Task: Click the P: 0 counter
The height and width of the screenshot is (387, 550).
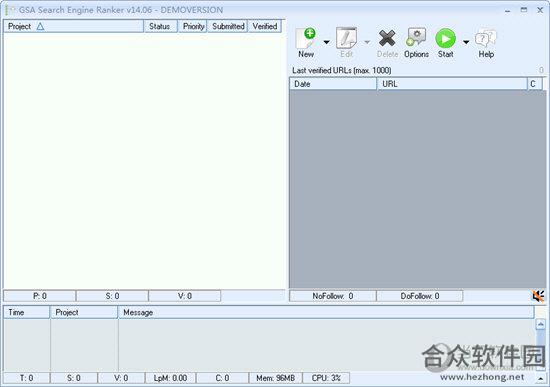Action: coord(40,296)
